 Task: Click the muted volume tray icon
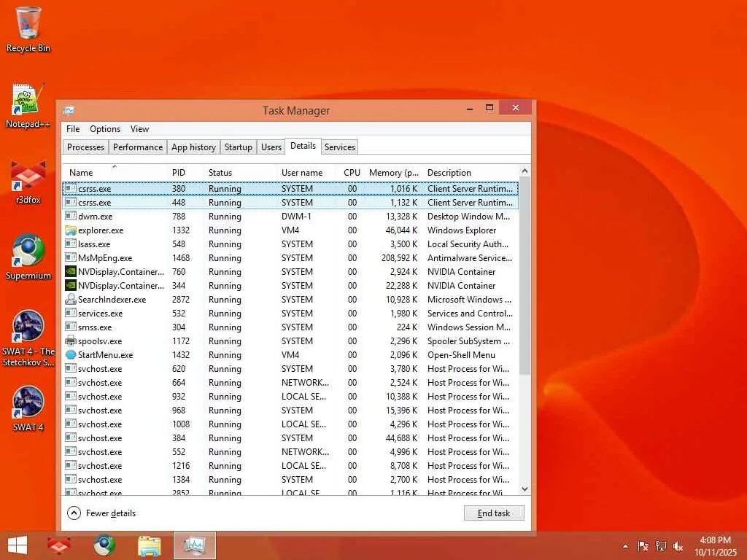[x=678, y=546]
